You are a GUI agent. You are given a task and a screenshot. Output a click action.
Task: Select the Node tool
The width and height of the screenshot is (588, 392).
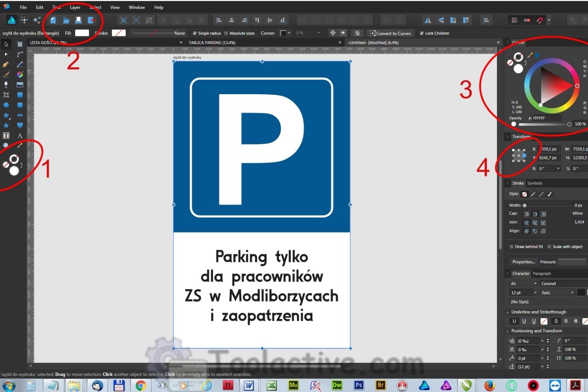(6, 54)
